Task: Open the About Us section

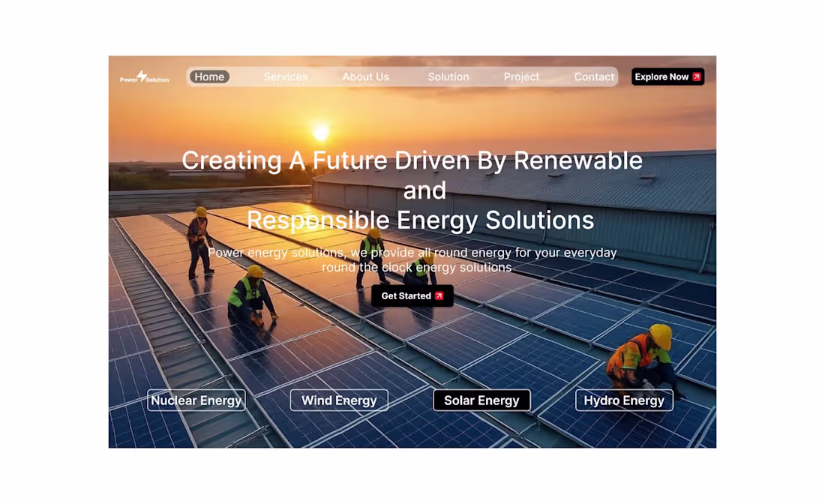Action: 366,76
